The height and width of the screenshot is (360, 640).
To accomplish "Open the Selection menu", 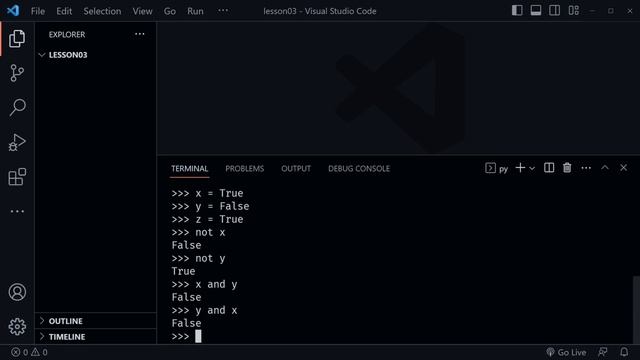I will [x=102, y=11].
